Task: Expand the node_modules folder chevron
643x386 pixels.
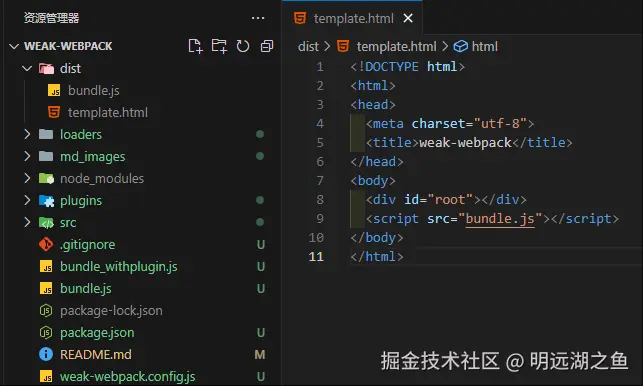Action: click(27, 178)
